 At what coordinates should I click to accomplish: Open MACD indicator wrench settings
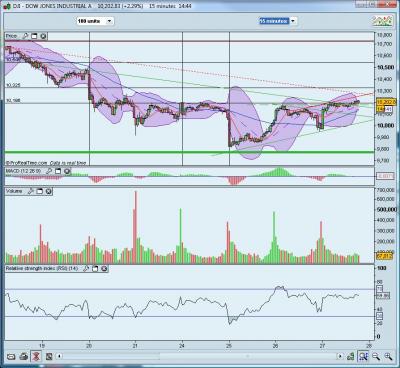49,171
